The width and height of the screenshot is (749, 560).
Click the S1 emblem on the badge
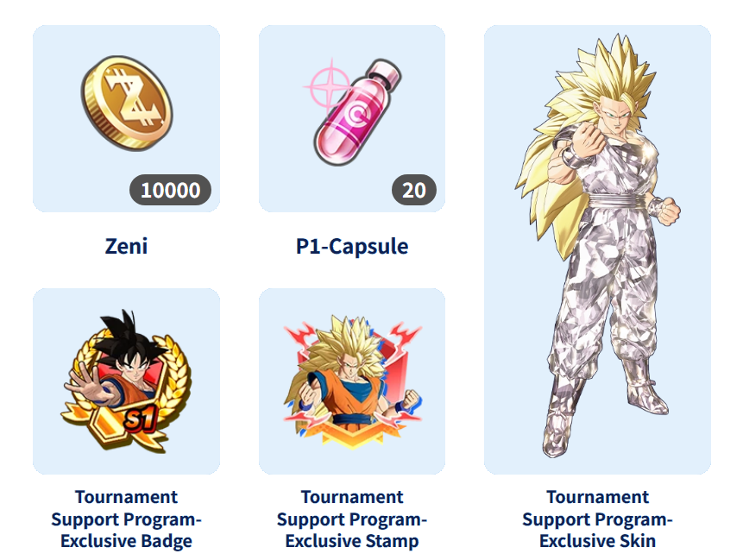point(140,418)
